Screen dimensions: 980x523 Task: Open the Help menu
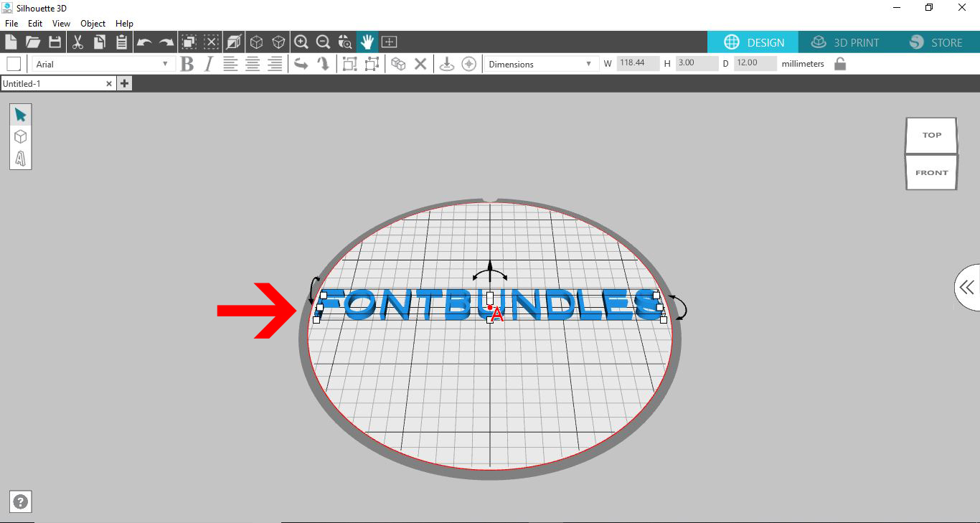coord(124,24)
